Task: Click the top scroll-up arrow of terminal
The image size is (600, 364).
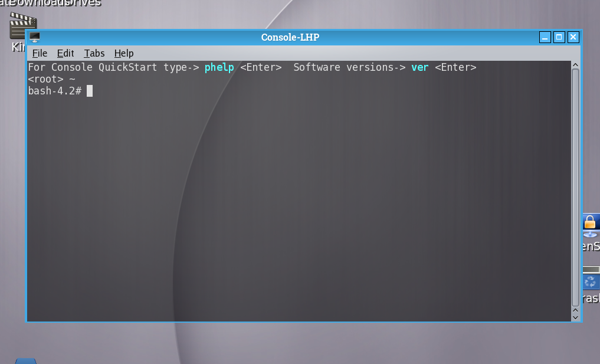Action: click(x=575, y=65)
